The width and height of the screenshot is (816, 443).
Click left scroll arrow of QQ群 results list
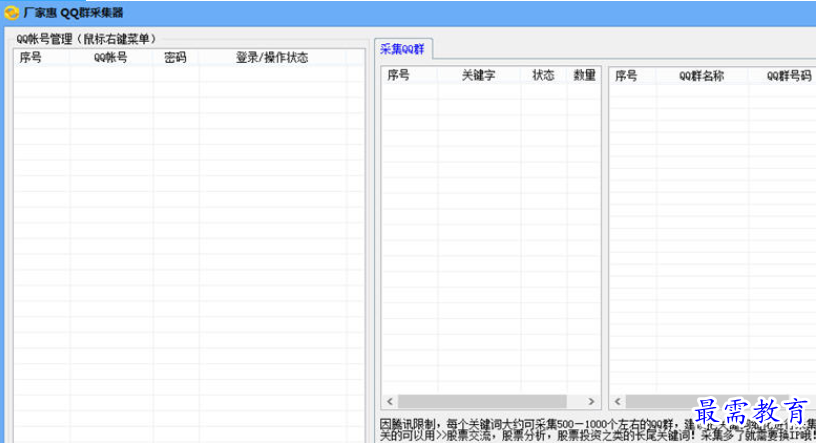tap(618, 401)
